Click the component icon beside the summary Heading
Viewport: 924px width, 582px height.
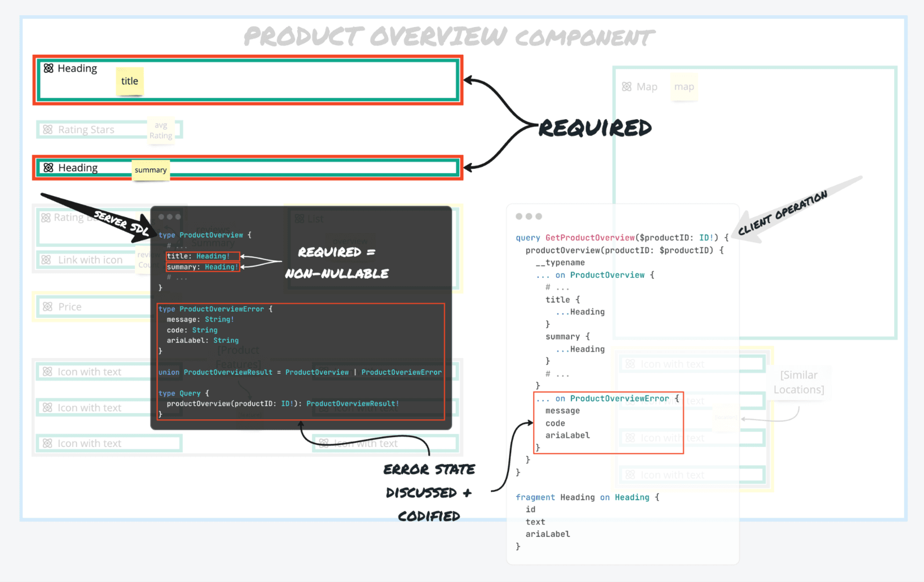point(49,168)
